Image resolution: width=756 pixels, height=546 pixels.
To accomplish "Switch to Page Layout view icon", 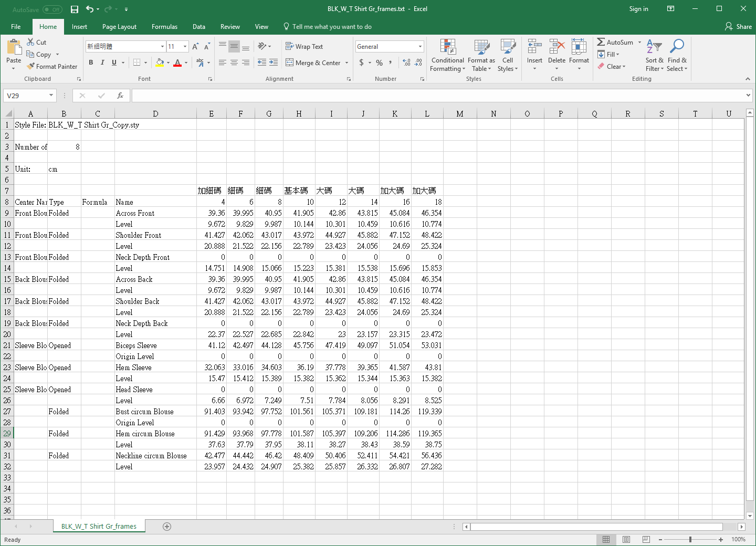I will click(626, 540).
